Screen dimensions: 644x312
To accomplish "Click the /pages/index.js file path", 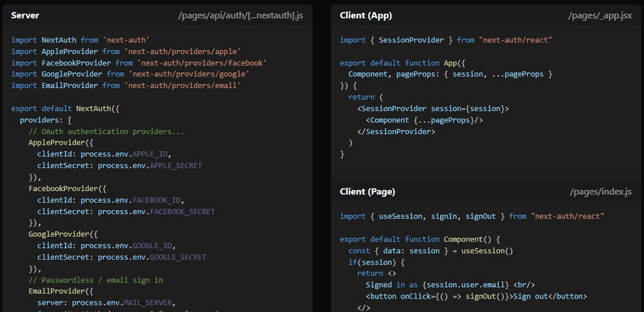I will tap(601, 192).
